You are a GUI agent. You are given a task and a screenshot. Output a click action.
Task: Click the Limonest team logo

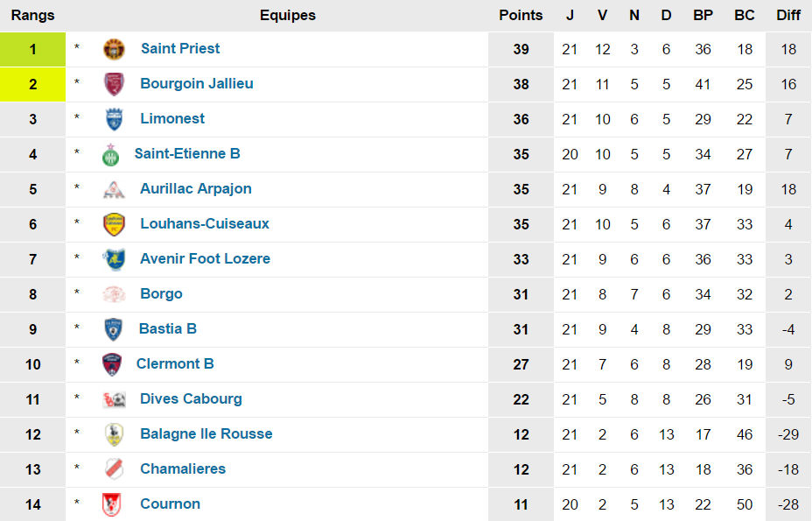(114, 119)
